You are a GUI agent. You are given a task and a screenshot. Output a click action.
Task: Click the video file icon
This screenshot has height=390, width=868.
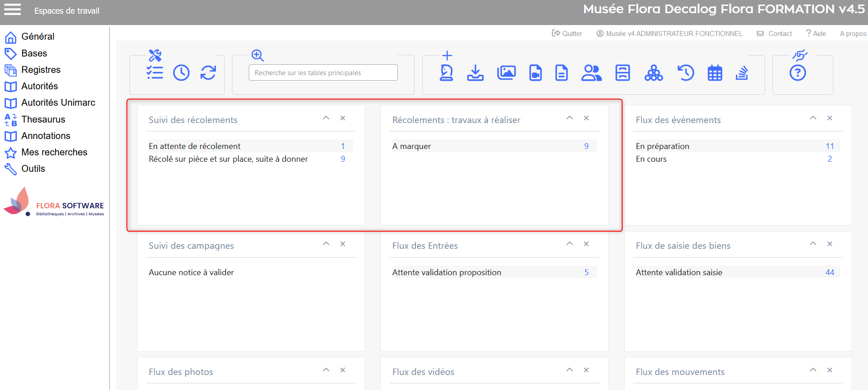point(535,73)
